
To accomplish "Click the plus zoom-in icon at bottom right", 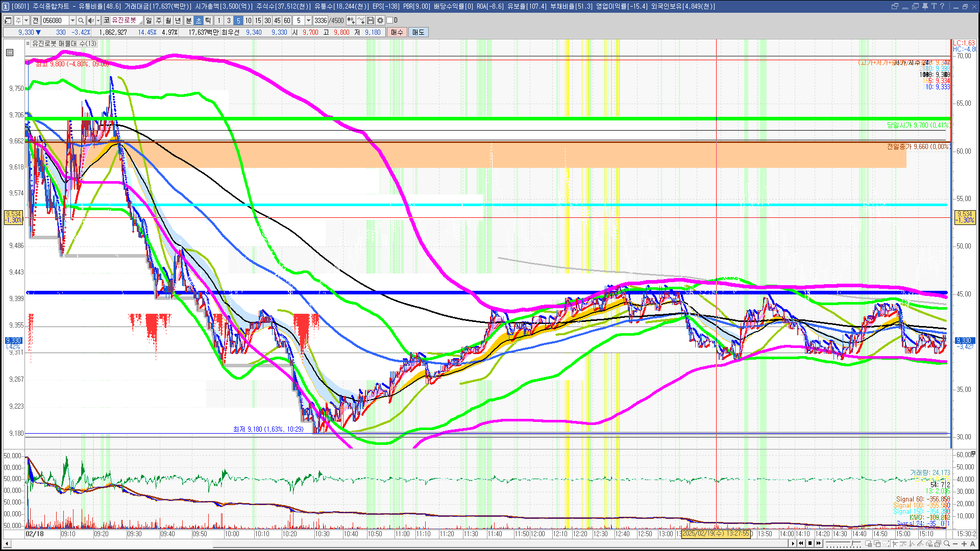I will [x=964, y=543].
